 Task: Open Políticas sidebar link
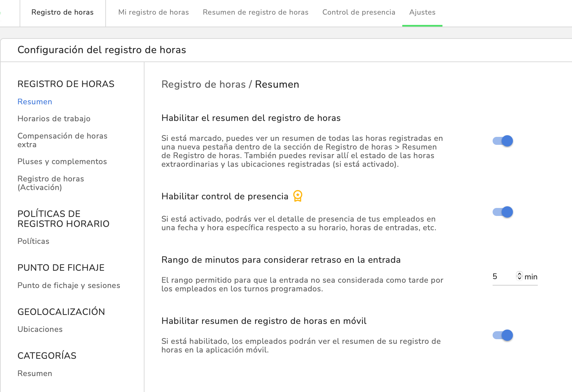(x=33, y=241)
